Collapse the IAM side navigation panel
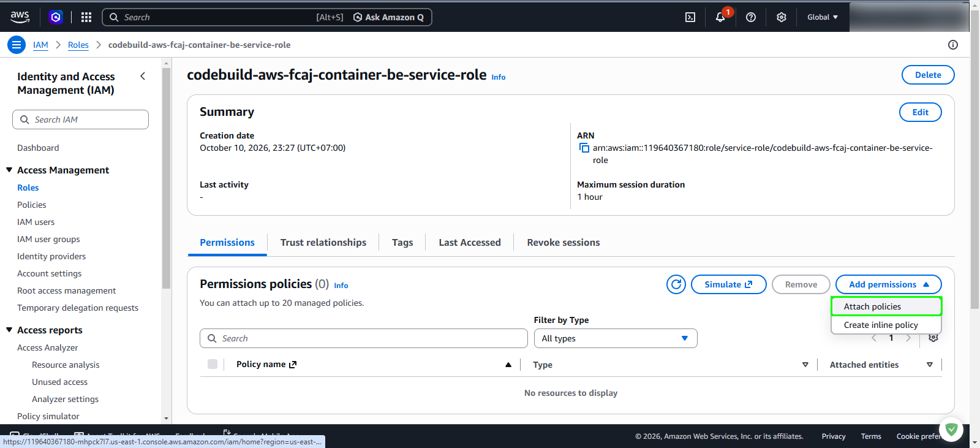Viewport: 980px width, 448px height. point(143,76)
